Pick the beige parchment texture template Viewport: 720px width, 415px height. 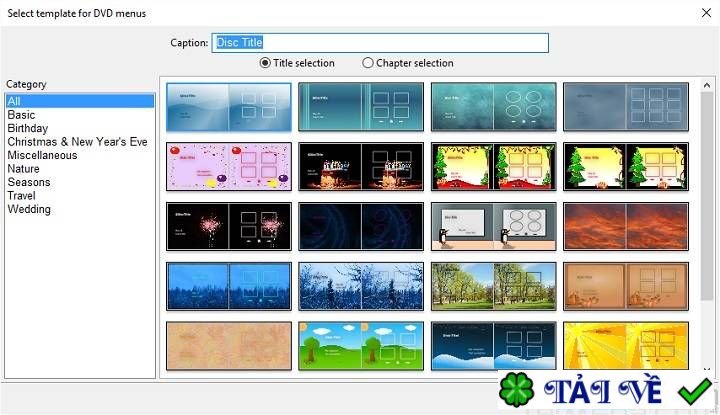(x=229, y=346)
